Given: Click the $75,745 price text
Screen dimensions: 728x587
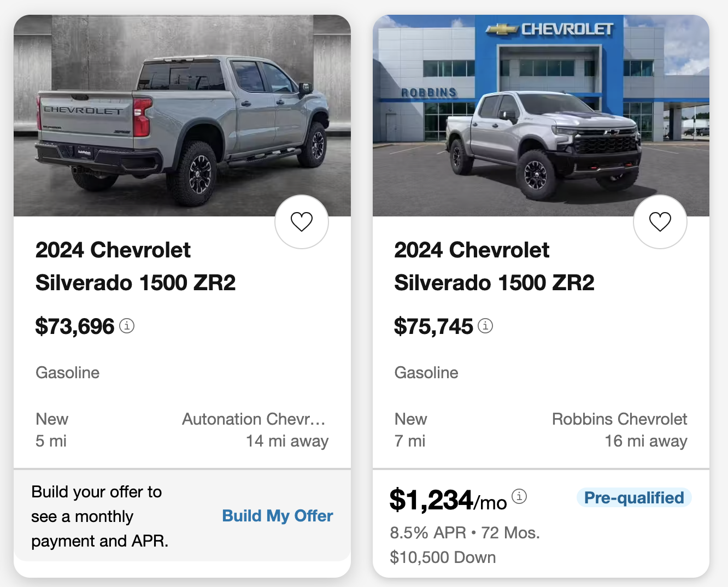Looking at the screenshot, I should tap(433, 326).
